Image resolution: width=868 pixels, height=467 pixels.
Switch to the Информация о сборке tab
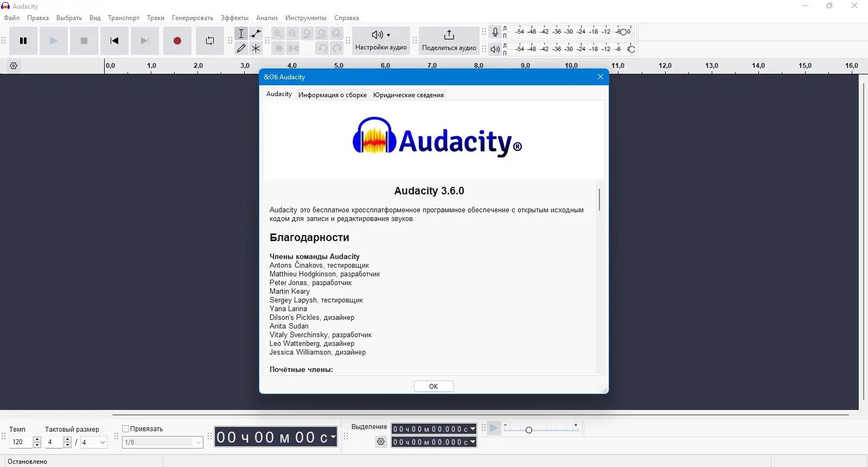(x=333, y=95)
